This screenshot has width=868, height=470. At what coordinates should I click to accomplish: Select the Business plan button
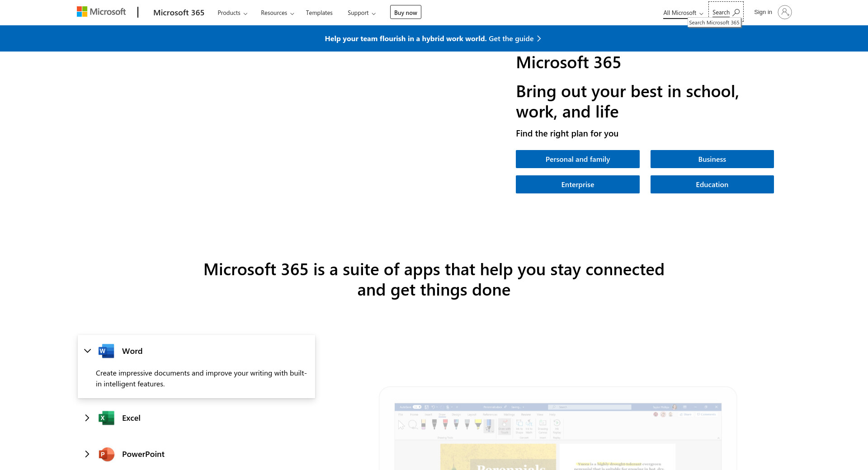pos(712,159)
